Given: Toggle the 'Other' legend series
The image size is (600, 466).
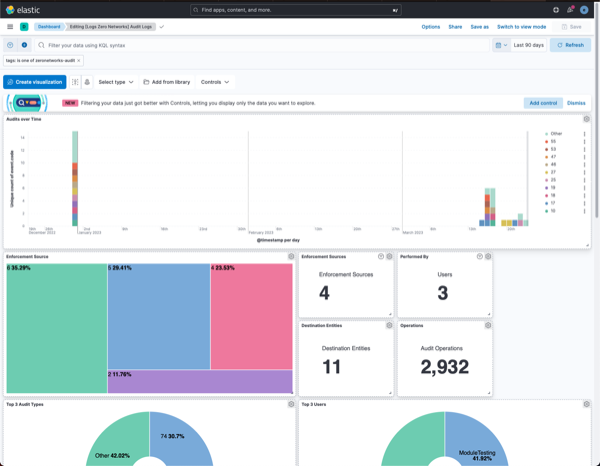Looking at the screenshot, I should [x=554, y=133].
